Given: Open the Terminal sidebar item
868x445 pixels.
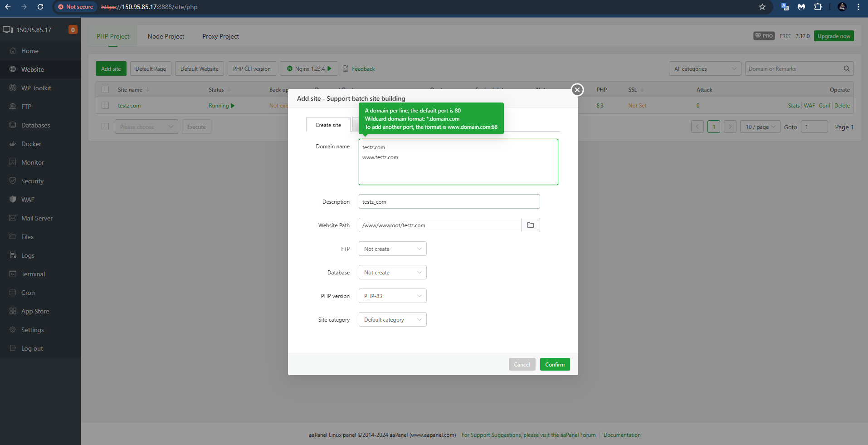Looking at the screenshot, I should pyautogui.click(x=40, y=274).
